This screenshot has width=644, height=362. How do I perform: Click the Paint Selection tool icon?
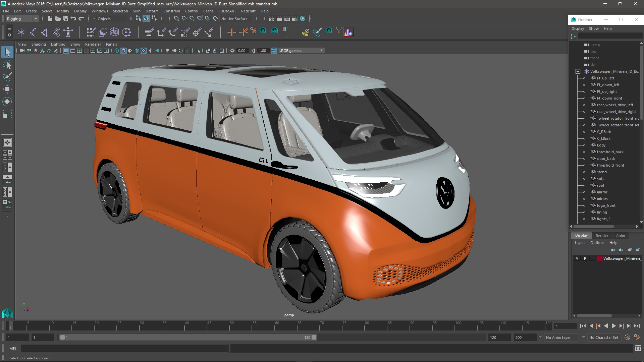(7, 77)
